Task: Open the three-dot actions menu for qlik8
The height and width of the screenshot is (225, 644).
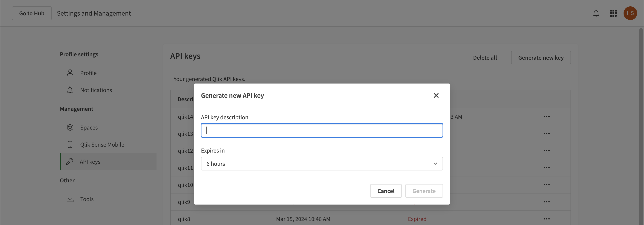Action: pos(546,219)
